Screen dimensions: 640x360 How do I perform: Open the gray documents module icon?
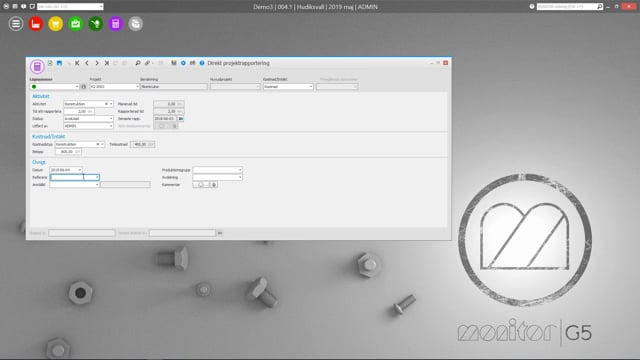pyautogui.click(x=136, y=24)
